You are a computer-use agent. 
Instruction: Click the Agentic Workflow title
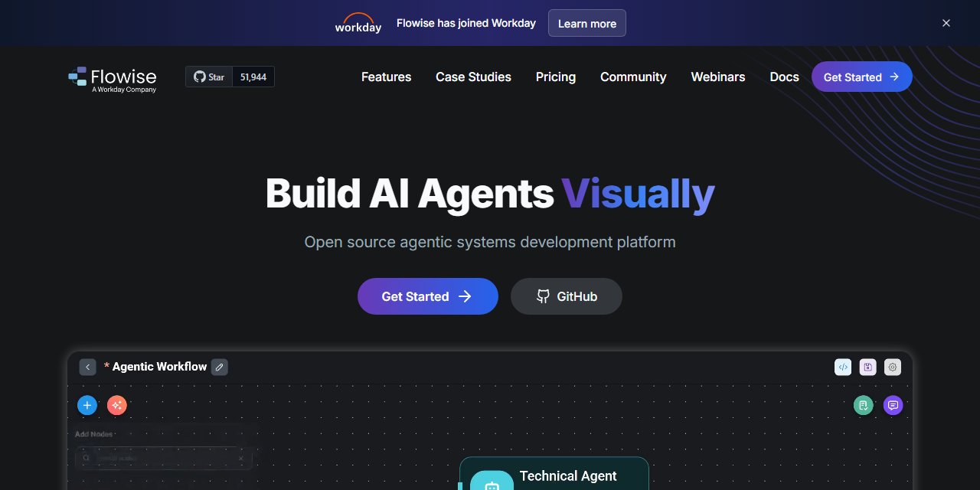coord(159,367)
